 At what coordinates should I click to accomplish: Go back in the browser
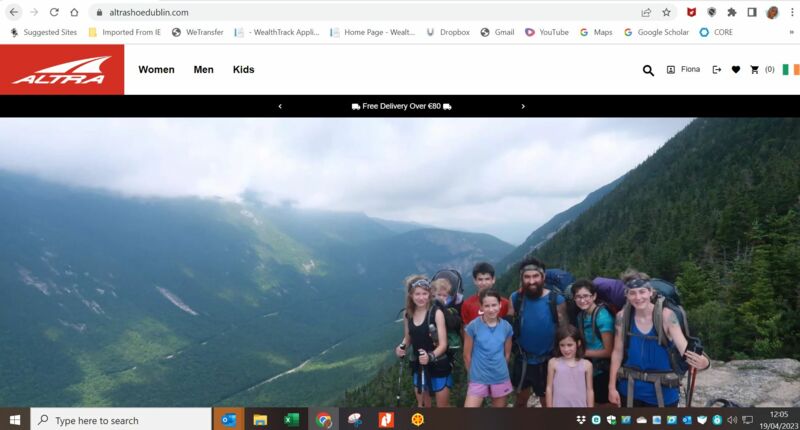tap(14, 12)
